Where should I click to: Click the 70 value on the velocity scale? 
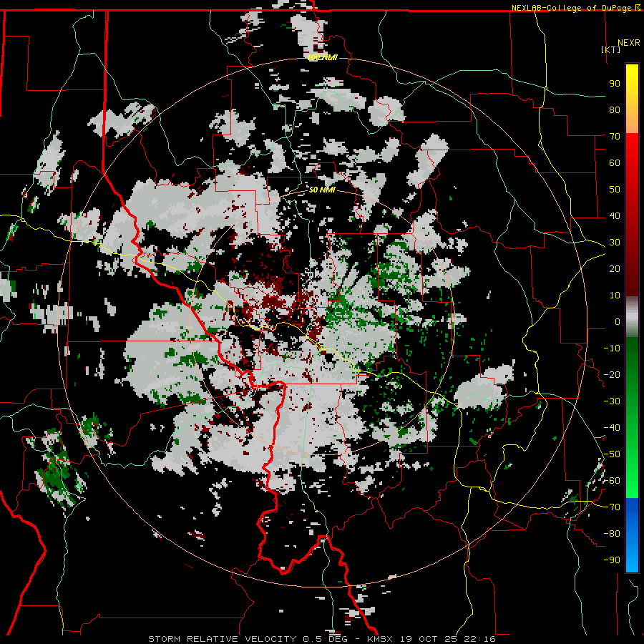pos(615,137)
